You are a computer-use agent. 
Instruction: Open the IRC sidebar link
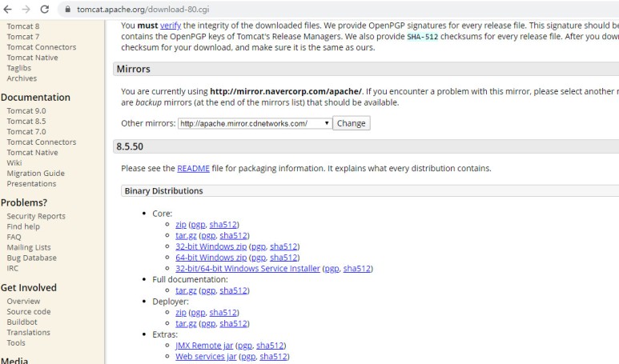point(12,268)
